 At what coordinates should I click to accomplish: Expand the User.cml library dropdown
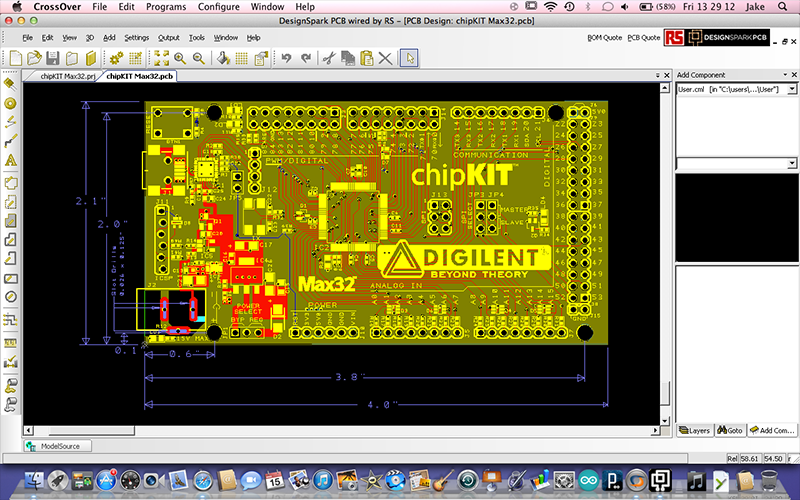792,90
